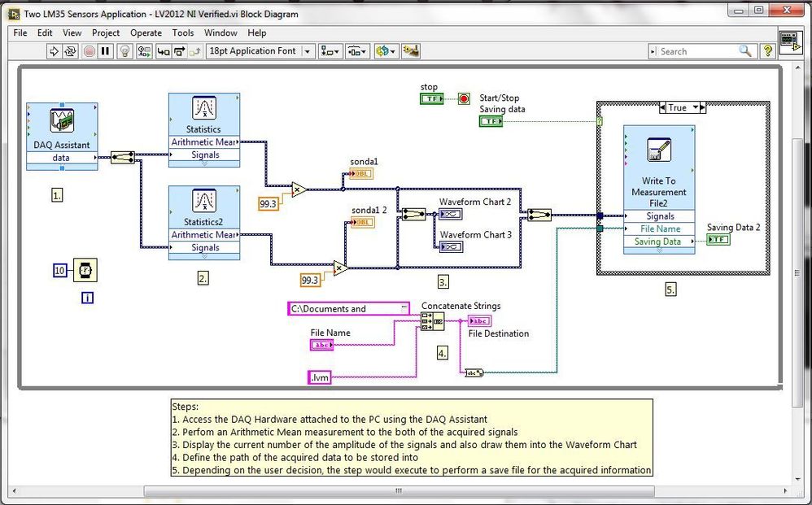Select Write To Measurement File2 icon
The height and width of the screenshot is (505, 812).
point(659,150)
